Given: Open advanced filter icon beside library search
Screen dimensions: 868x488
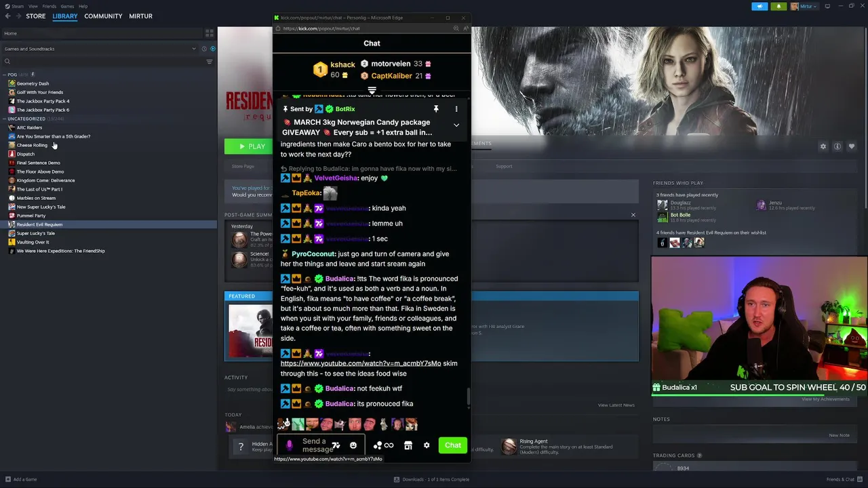Looking at the screenshot, I should click(x=210, y=62).
